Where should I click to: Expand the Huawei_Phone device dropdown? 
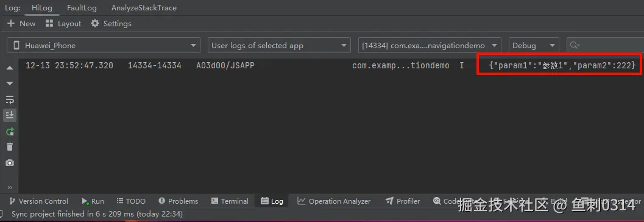point(104,45)
